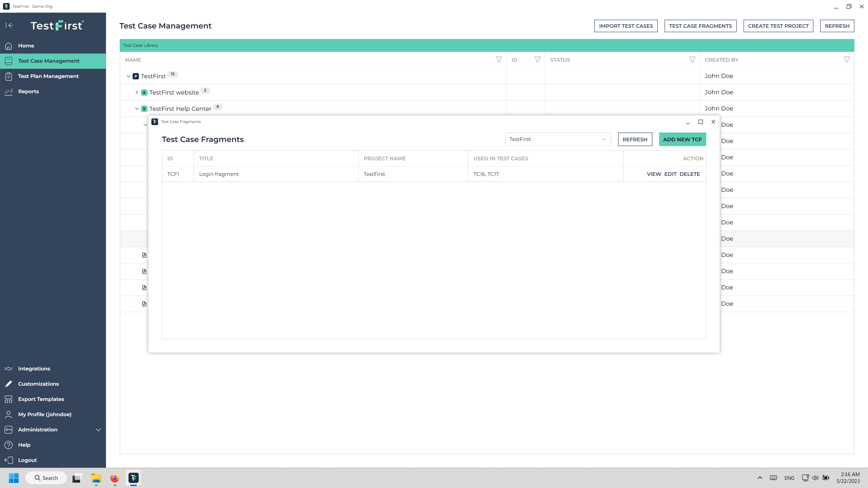The width and height of the screenshot is (868, 488).
Task: Open My Profile (johndoe) page
Action: 44,414
